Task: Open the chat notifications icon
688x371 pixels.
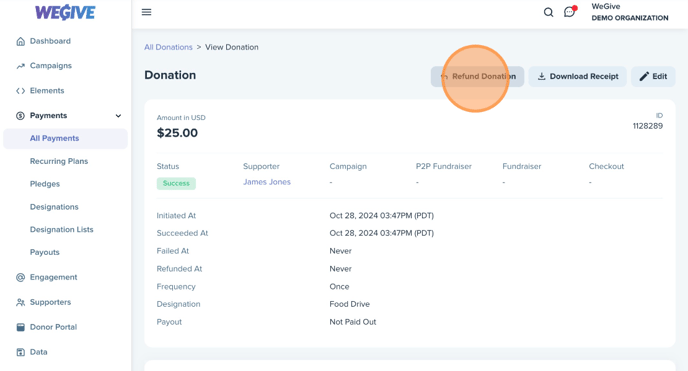Action: click(x=570, y=11)
